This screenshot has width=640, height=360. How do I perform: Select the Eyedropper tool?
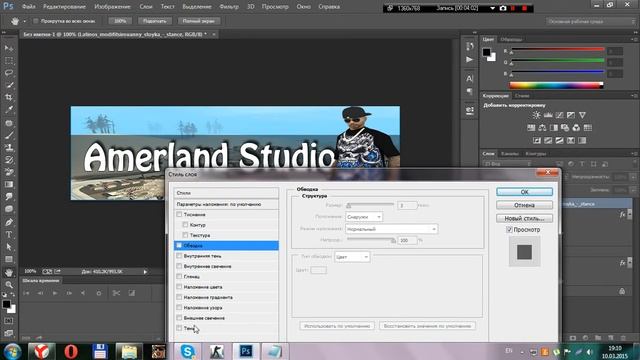click(9, 110)
